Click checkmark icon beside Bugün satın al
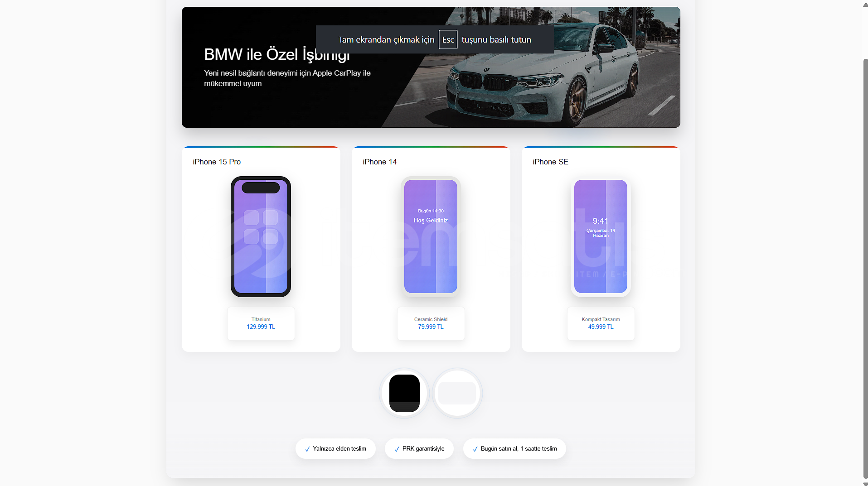 point(475,449)
